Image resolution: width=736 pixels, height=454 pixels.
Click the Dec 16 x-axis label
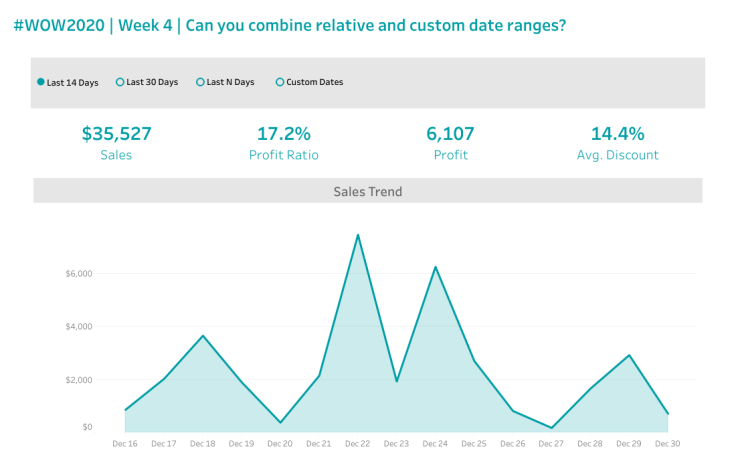click(x=125, y=443)
